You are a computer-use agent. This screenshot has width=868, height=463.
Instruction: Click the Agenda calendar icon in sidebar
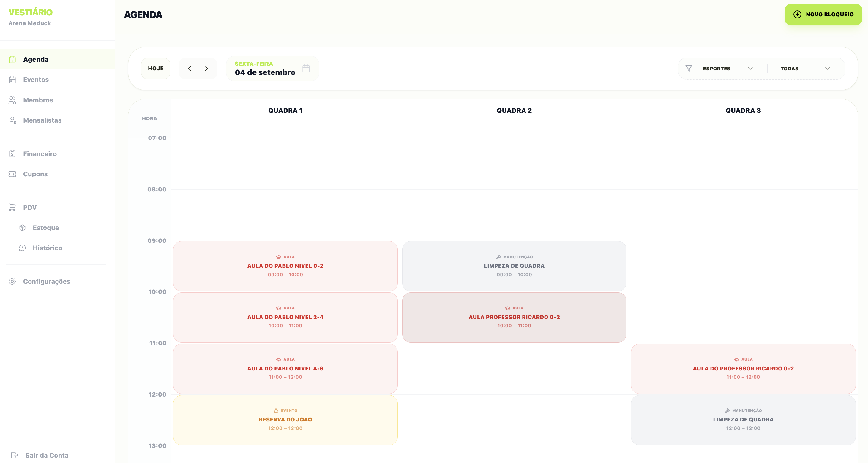(x=12, y=60)
